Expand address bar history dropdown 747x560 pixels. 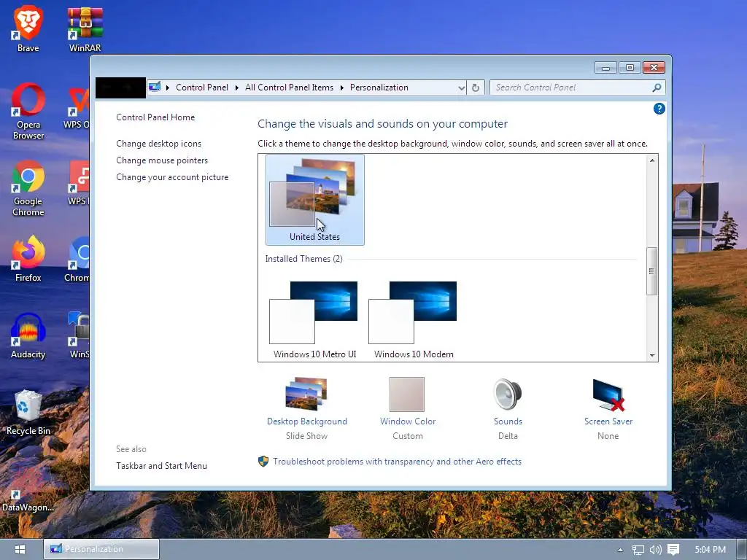click(461, 87)
